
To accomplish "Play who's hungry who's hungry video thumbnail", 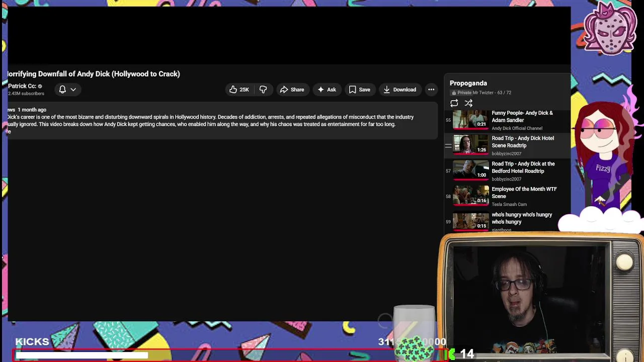I will (470, 221).
